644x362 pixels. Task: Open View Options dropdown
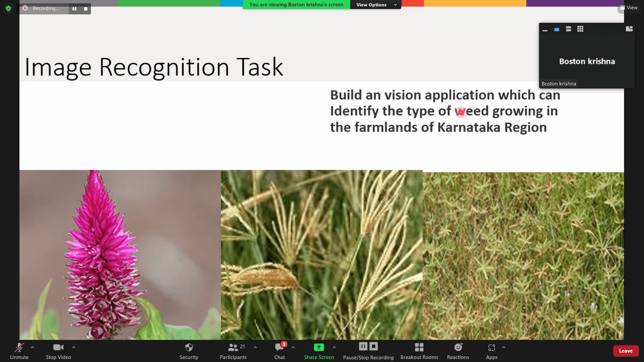point(376,5)
